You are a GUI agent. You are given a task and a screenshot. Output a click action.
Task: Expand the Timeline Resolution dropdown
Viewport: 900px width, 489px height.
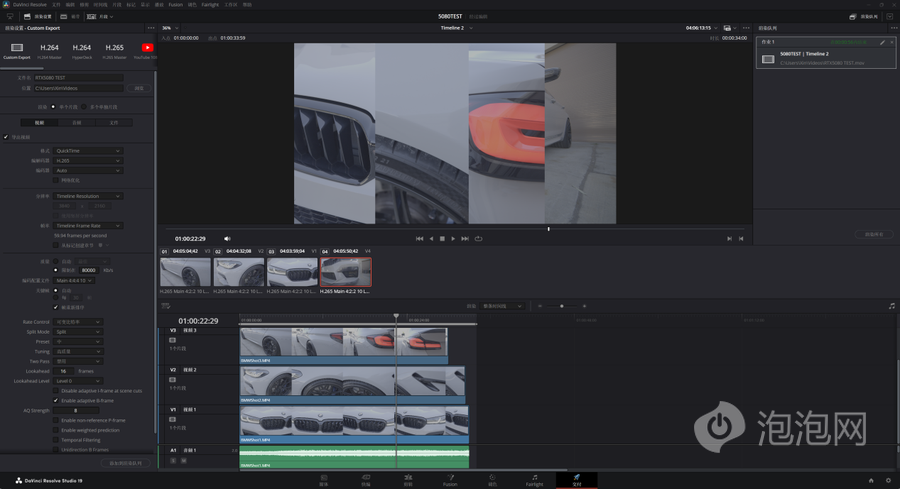(88, 196)
